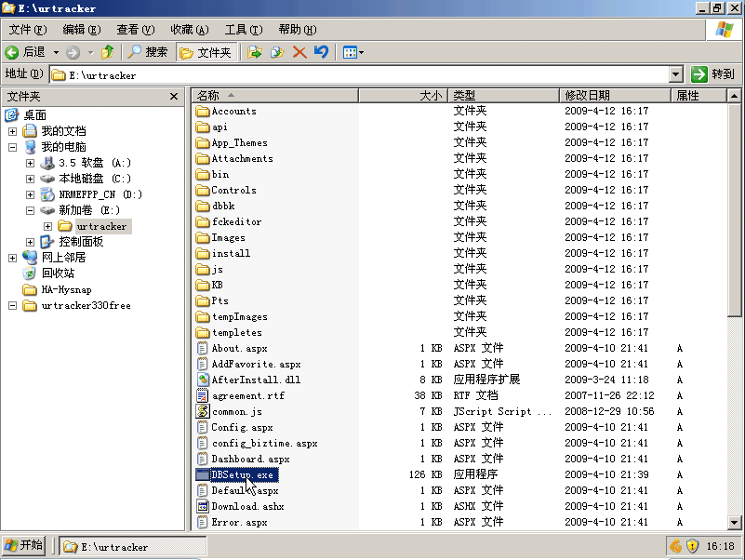
Task: Open Back button history dropdown arrow
Action: point(56,52)
